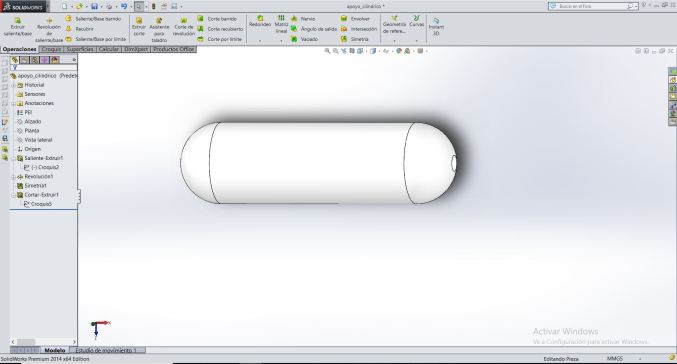Click Corte de revolución tool
The height and width of the screenshot is (364, 677).
click(184, 27)
